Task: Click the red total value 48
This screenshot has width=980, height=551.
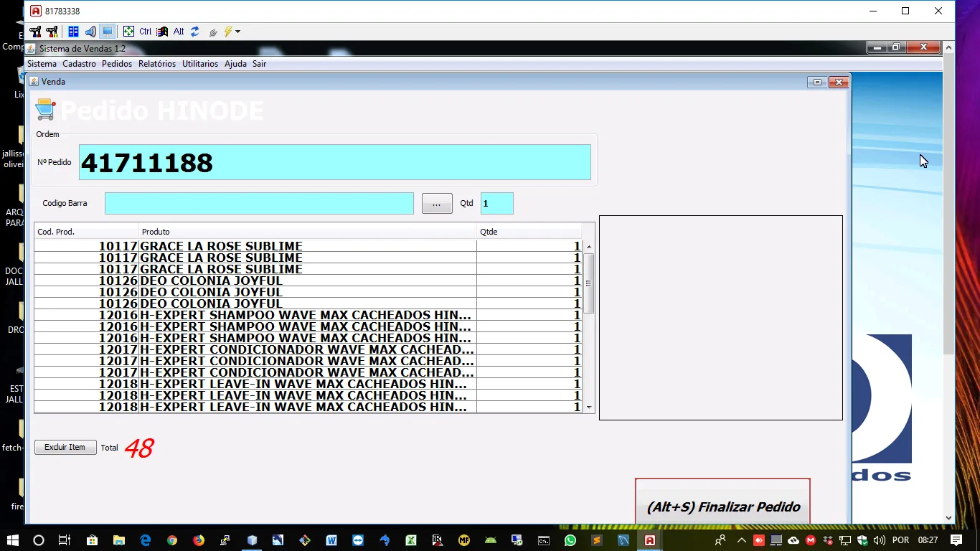Action: pos(139,448)
